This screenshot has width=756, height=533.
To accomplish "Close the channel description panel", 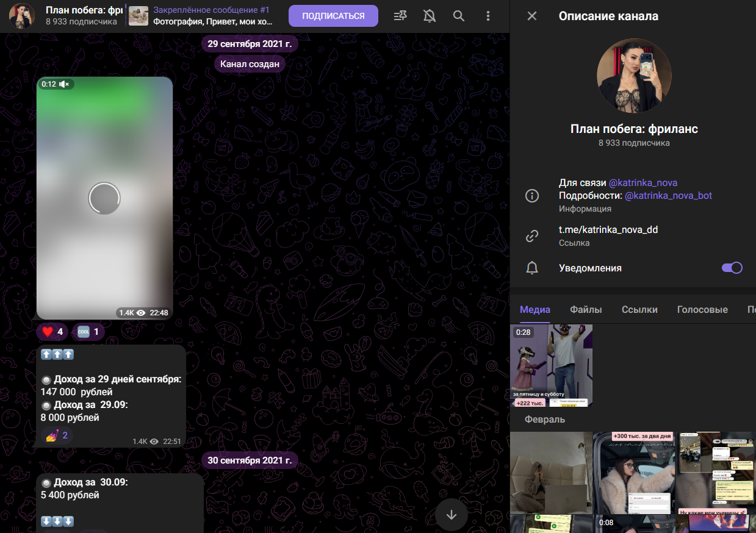I will click(532, 16).
